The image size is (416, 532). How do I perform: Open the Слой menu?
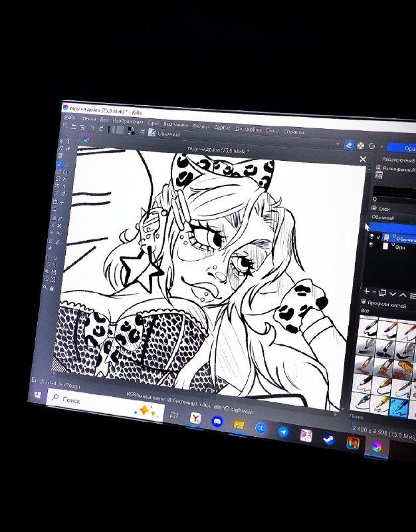154,123
